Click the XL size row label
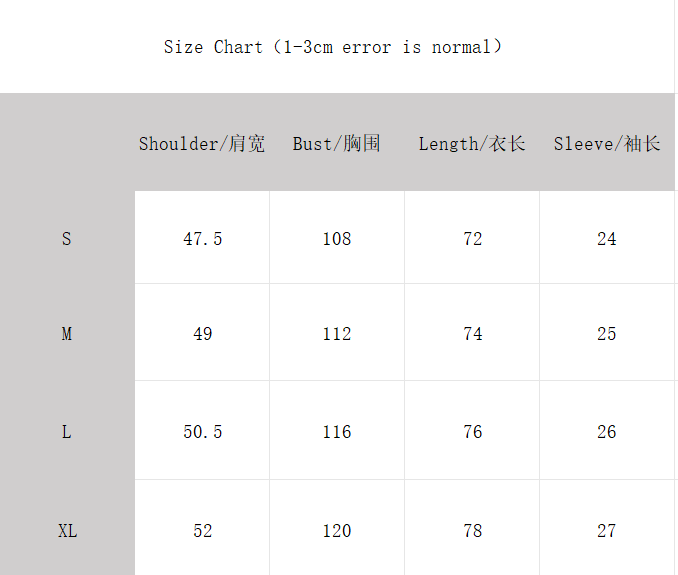The height and width of the screenshot is (575, 678). (67, 531)
